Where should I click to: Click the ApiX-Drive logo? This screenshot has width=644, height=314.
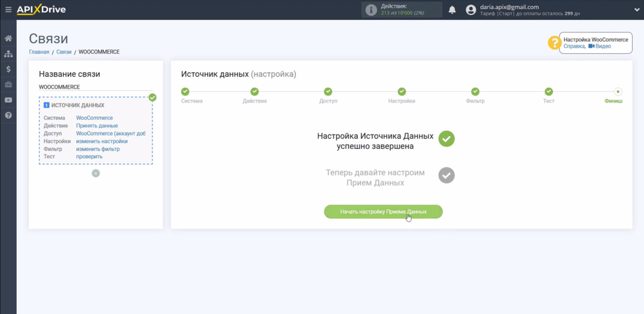(41, 9)
